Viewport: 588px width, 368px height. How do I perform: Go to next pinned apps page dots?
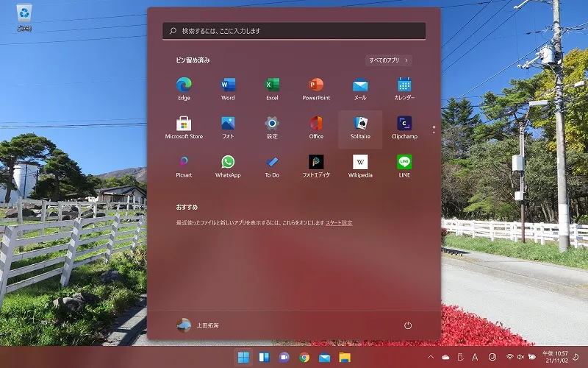(434, 130)
